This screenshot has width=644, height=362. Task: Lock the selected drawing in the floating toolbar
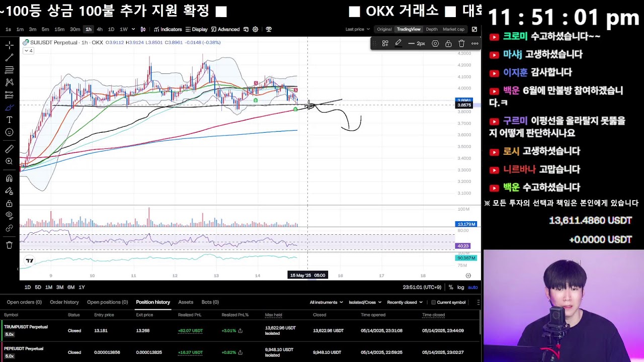tap(448, 43)
